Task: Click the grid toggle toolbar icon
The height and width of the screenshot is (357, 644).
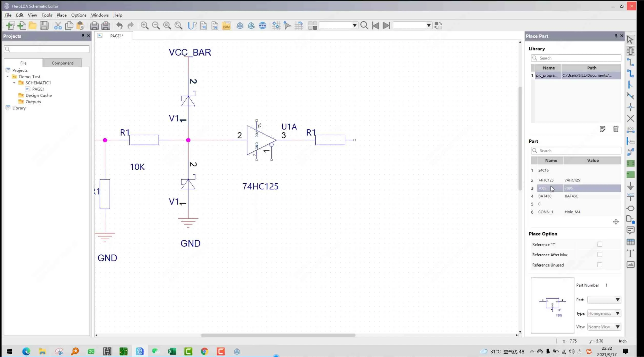Action: pos(299,26)
